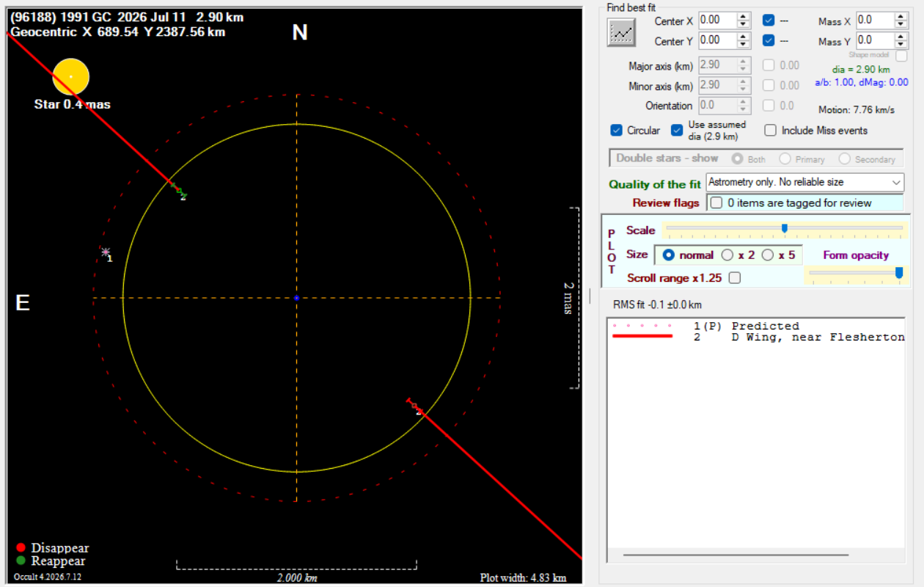Viewport: 924px width, 587px height.
Task: Select the x 2 plot size
Action: coord(727,255)
